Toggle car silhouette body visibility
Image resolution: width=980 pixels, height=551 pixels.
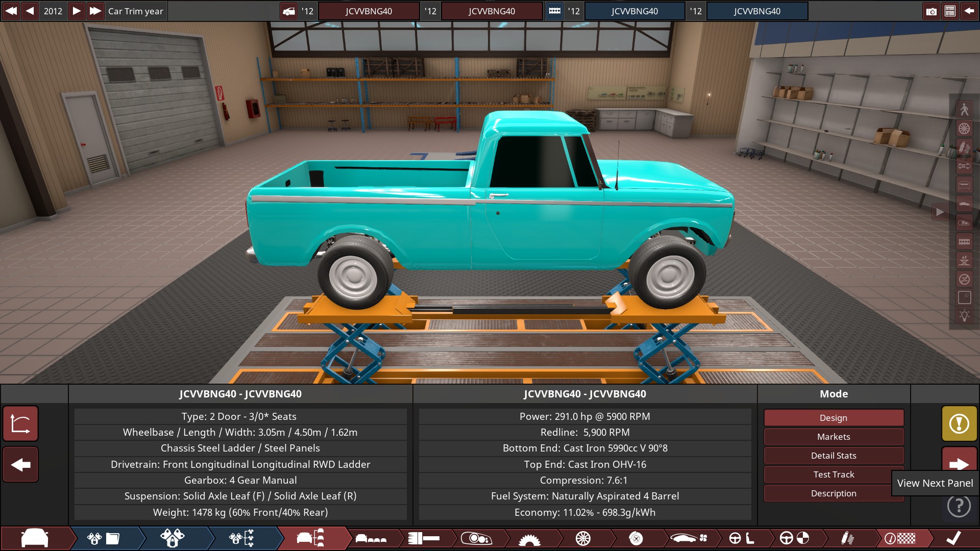pyautogui.click(x=964, y=204)
